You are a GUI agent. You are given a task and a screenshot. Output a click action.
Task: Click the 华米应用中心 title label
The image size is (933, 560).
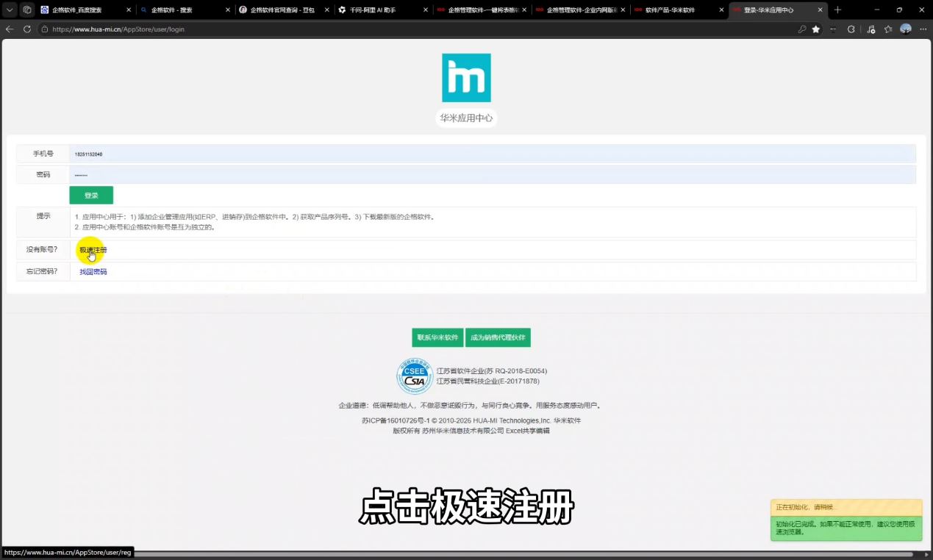[466, 118]
